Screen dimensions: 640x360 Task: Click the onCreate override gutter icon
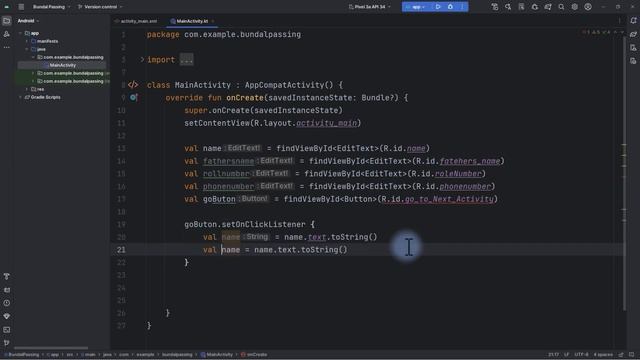pyautogui.click(x=133, y=98)
